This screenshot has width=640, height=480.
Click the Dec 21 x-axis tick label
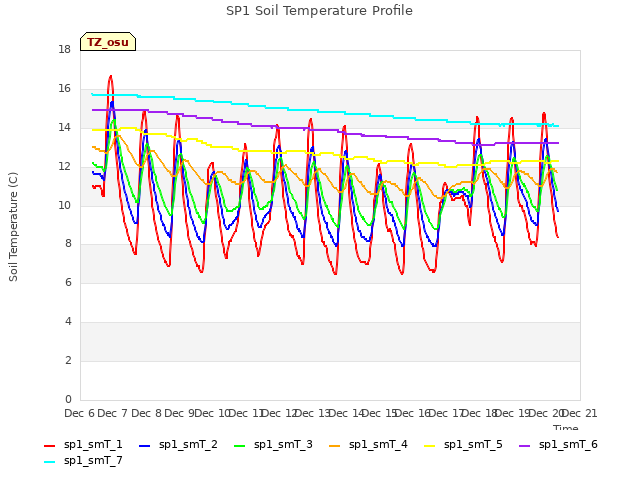coord(579,413)
